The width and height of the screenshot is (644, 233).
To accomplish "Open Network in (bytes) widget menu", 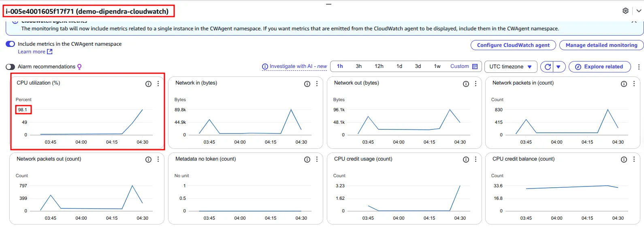I will click(x=317, y=84).
